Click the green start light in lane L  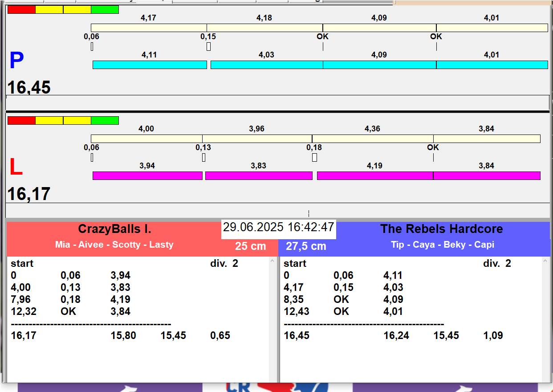point(105,121)
